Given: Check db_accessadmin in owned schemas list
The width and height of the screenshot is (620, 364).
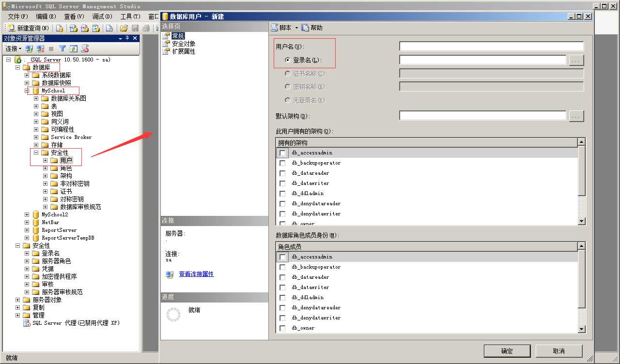Looking at the screenshot, I should pyautogui.click(x=282, y=153).
